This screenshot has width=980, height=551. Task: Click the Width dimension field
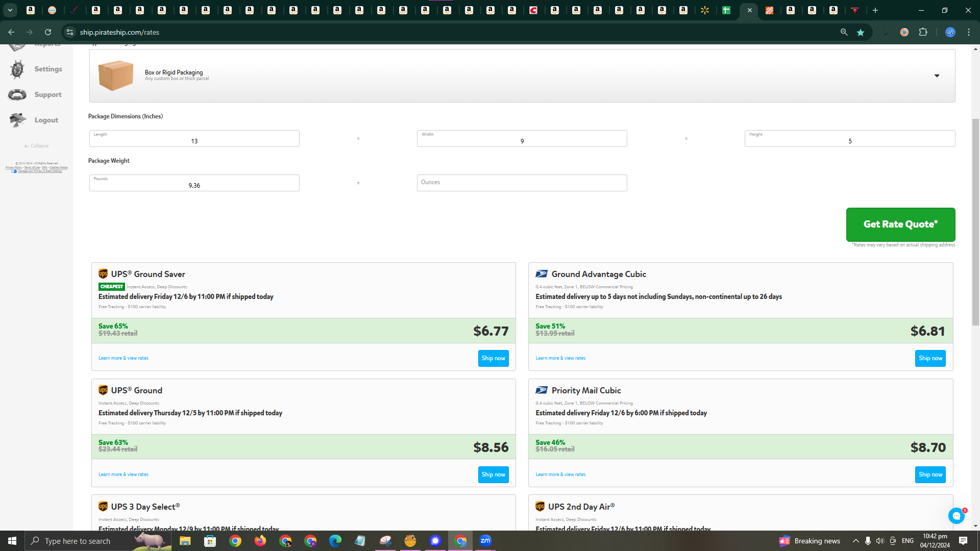pyautogui.click(x=522, y=139)
